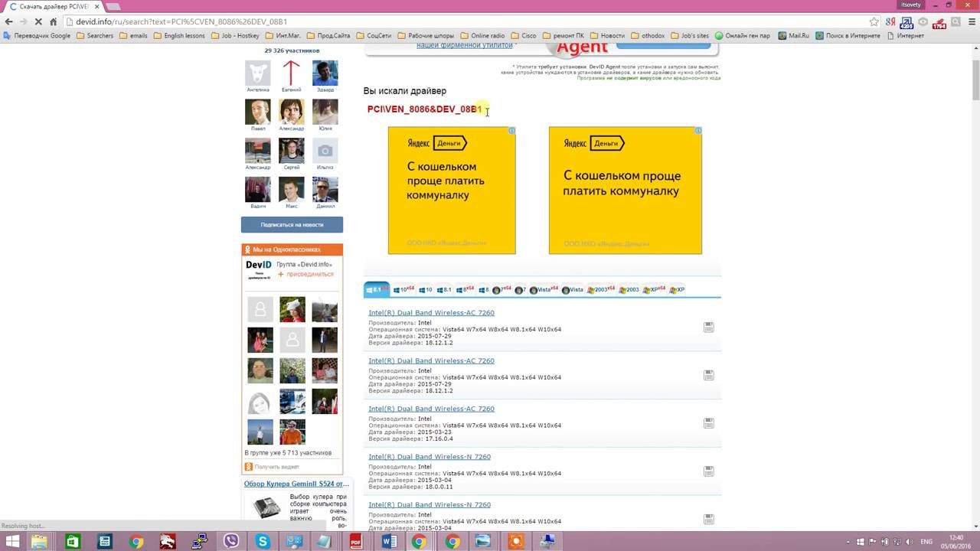
Task: Select the Vista x64 tab
Action: click(544, 289)
